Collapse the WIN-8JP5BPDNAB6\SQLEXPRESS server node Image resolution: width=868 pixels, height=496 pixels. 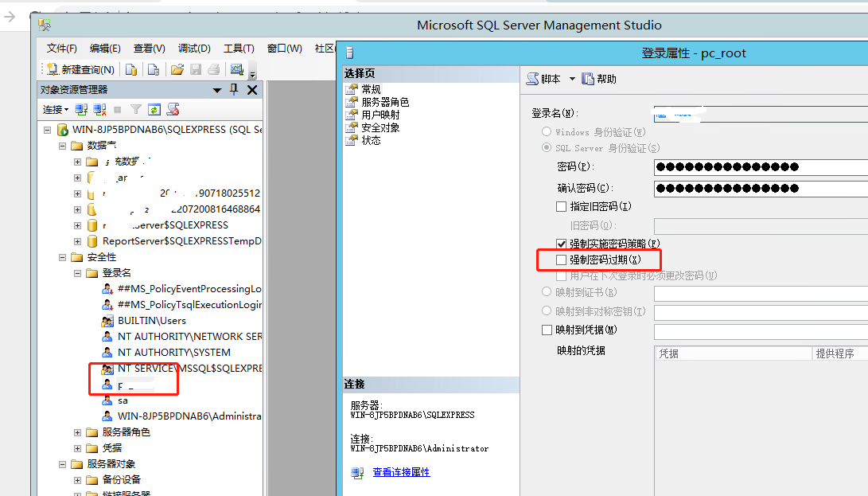[48, 131]
